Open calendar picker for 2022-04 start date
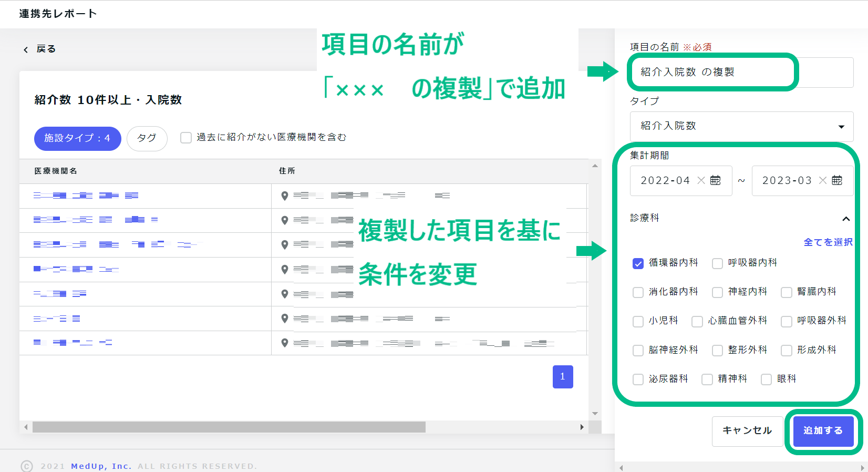 pyautogui.click(x=716, y=180)
